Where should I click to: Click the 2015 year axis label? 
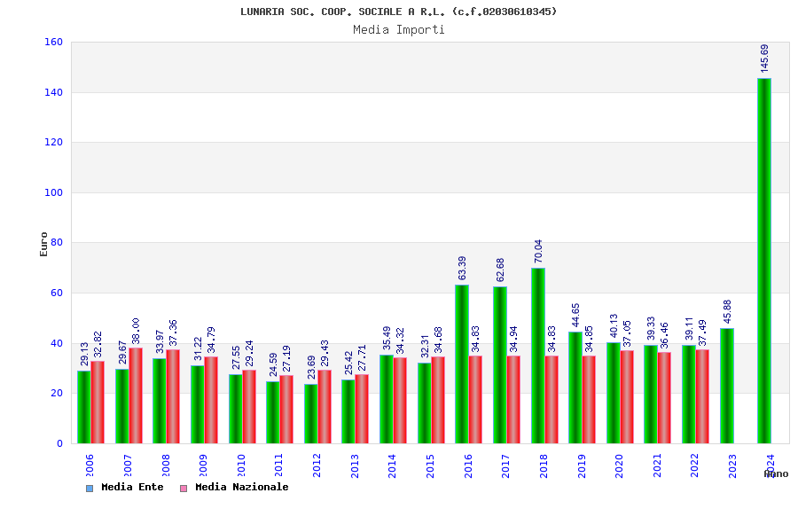click(x=430, y=465)
